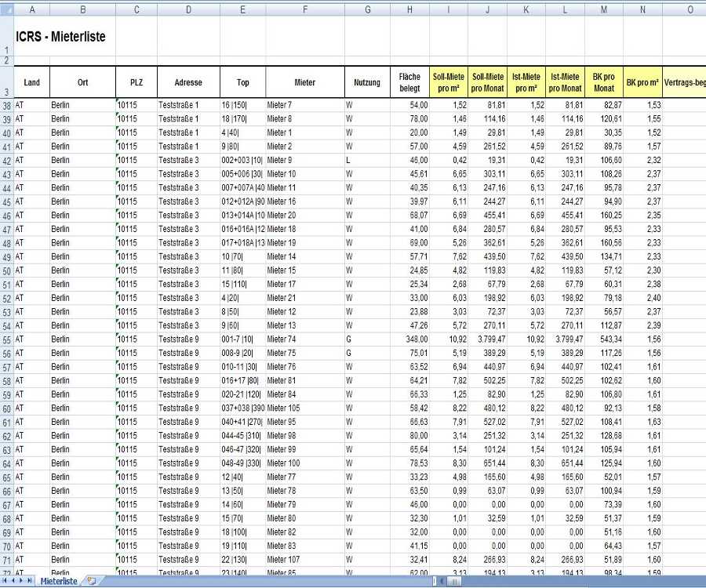Select column C header

point(136,9)
